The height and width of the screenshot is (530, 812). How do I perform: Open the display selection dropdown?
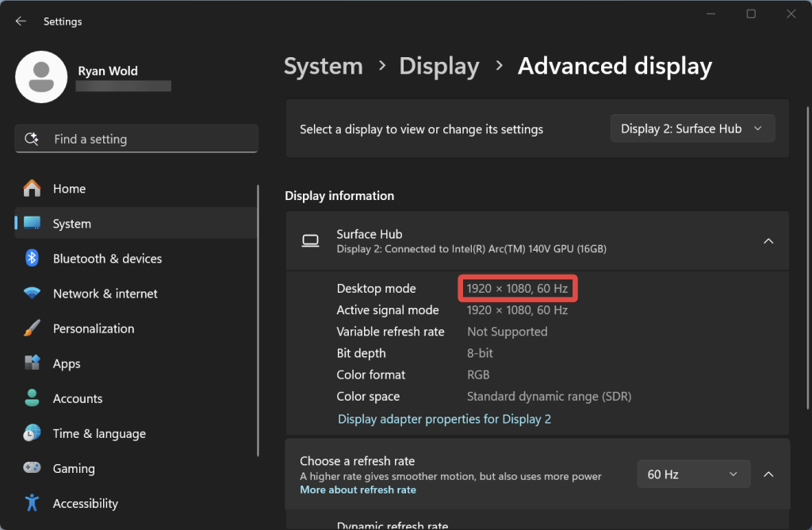click(x=692, y=129)
